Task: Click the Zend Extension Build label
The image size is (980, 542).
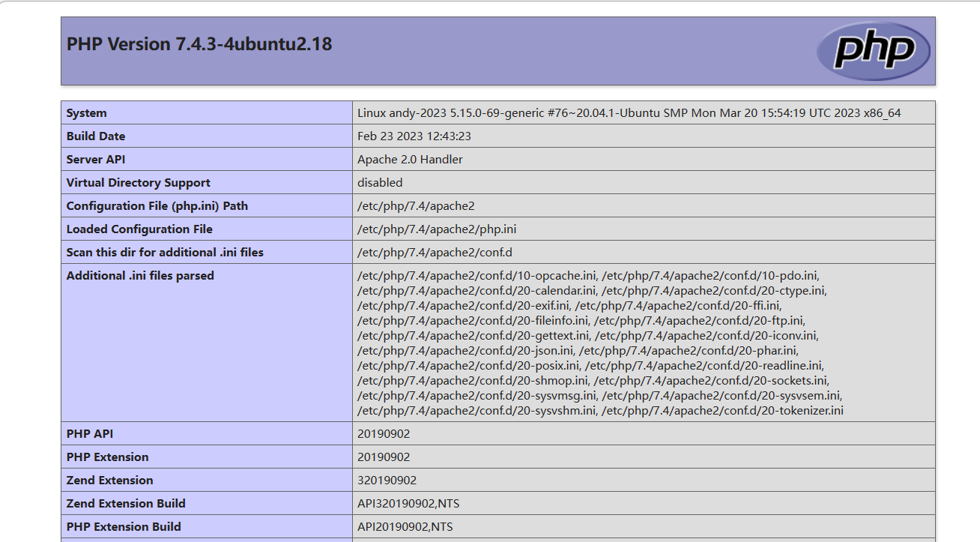Action: 126,504
